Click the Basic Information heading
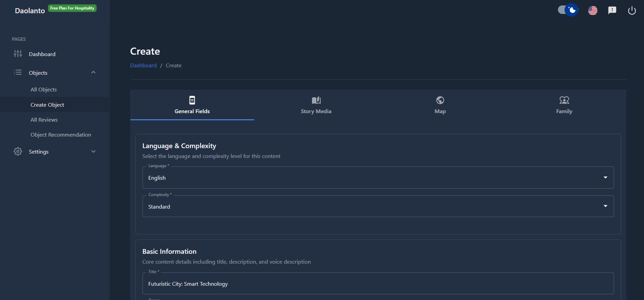 point(169,251)
